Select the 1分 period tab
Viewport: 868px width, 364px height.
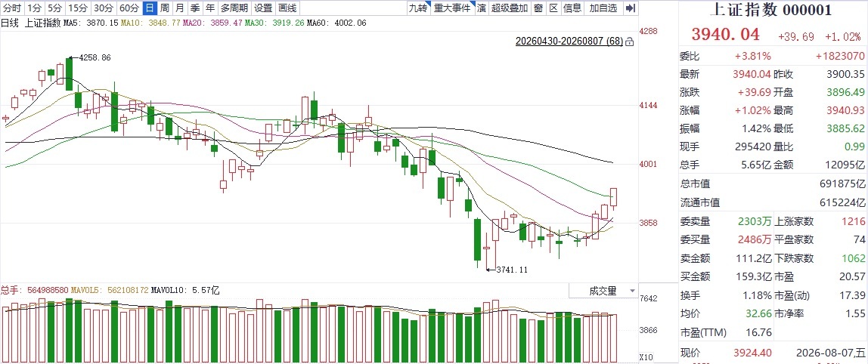coord(34,8)
